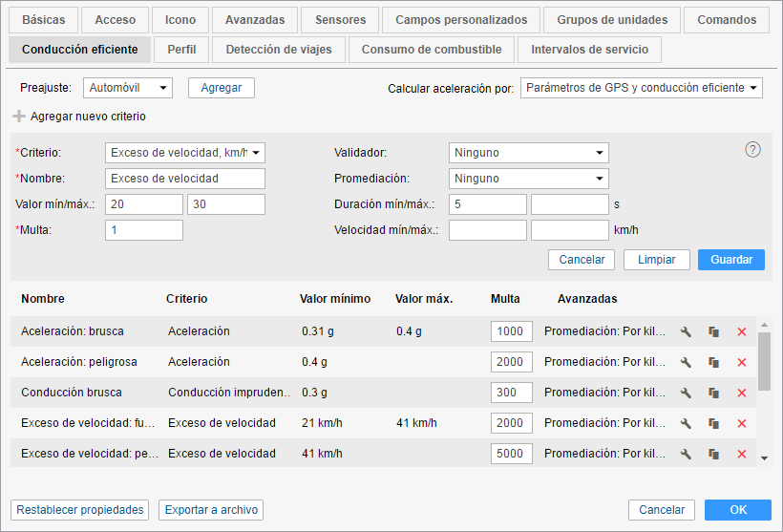783x532 pixels.
Task: Expand the 'Calcular aceleración por' dropdown
Action: [642, 88]
